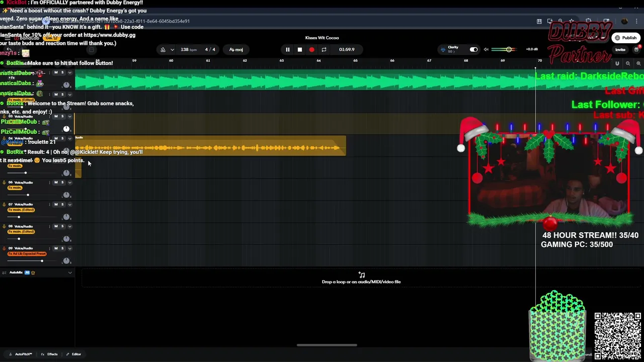Open Fx Ad Lib Espacial Preset chip
Viewport: 644px width, 362px height.
[x=27, y=253]
